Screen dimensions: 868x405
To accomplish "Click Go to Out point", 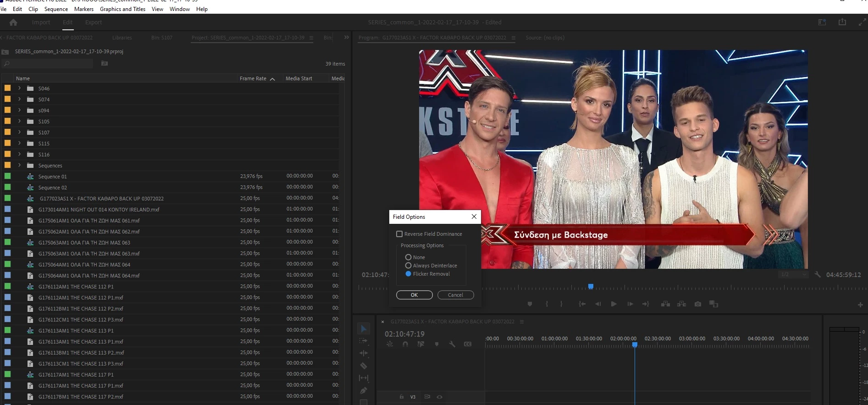I will click(x=646, y=304).
